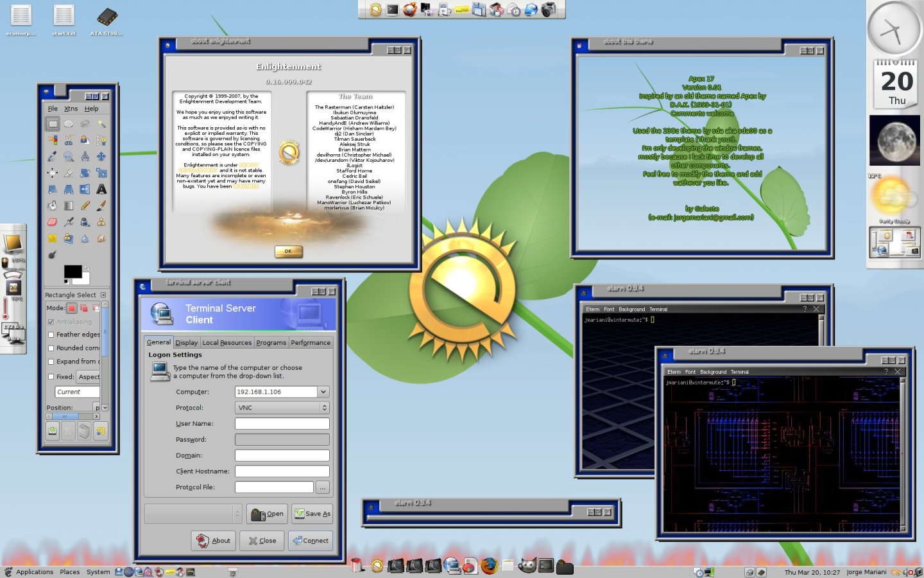Click the horizontal scrollbar in the tool options

[73, 416]
